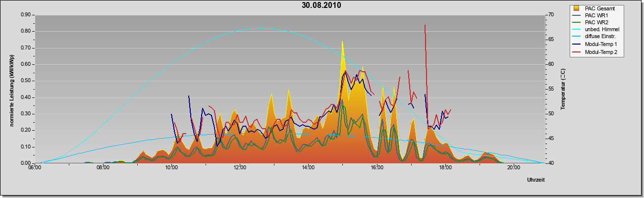This screenshot has width=644, height=198.
Task: Click the diffuse Einstr. legend entry
Action: 597,37
